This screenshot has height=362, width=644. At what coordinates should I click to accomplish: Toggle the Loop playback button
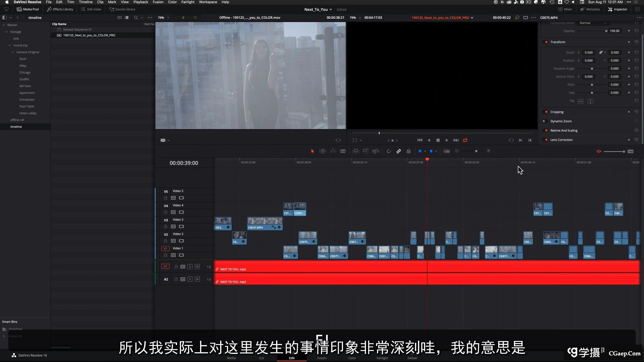465,140
